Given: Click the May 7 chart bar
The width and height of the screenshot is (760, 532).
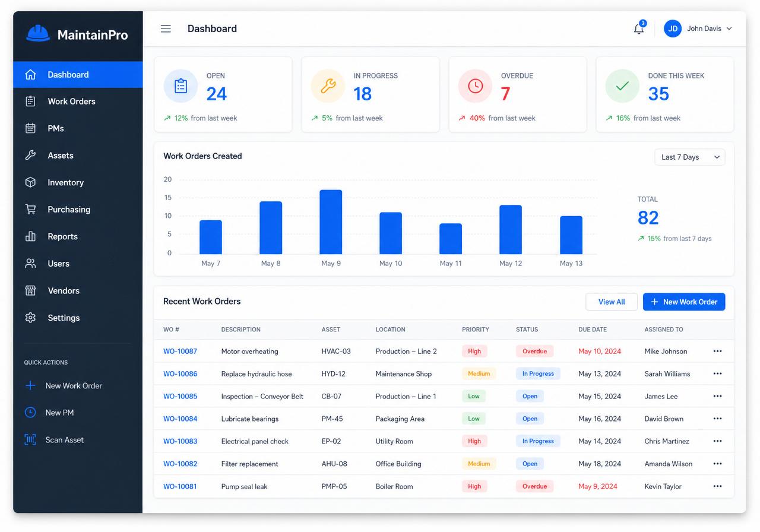Looking at the screenshot, I should click(x=211, y=237).
